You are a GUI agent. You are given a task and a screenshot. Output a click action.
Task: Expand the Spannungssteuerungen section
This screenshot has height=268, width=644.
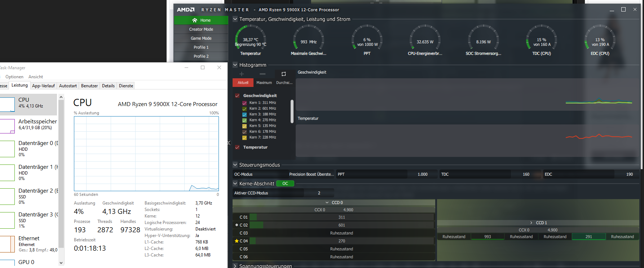coord(235,266)
